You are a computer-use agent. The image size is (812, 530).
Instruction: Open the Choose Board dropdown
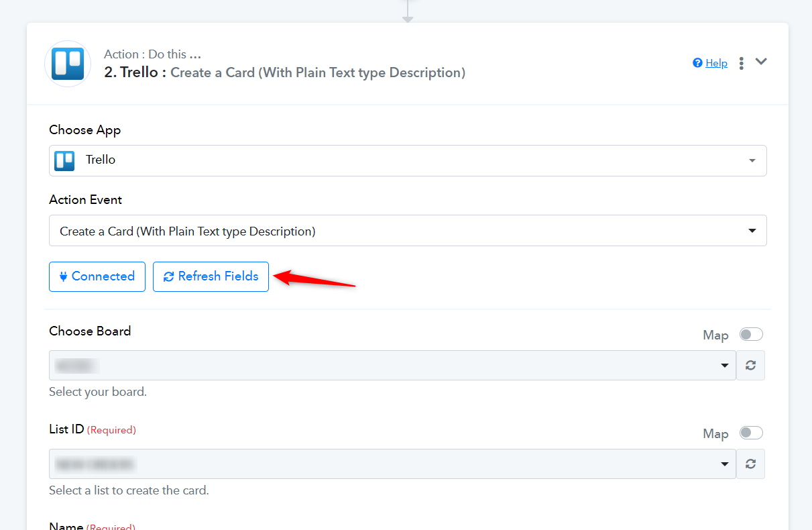point(392,366)
